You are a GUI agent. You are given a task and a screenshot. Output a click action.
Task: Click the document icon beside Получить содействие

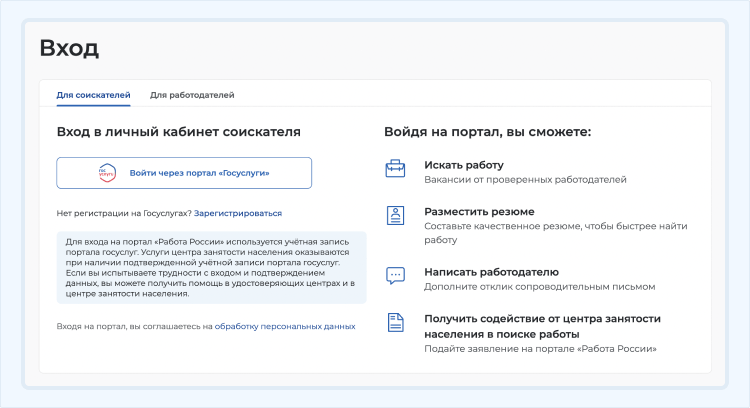coord(395,322)
